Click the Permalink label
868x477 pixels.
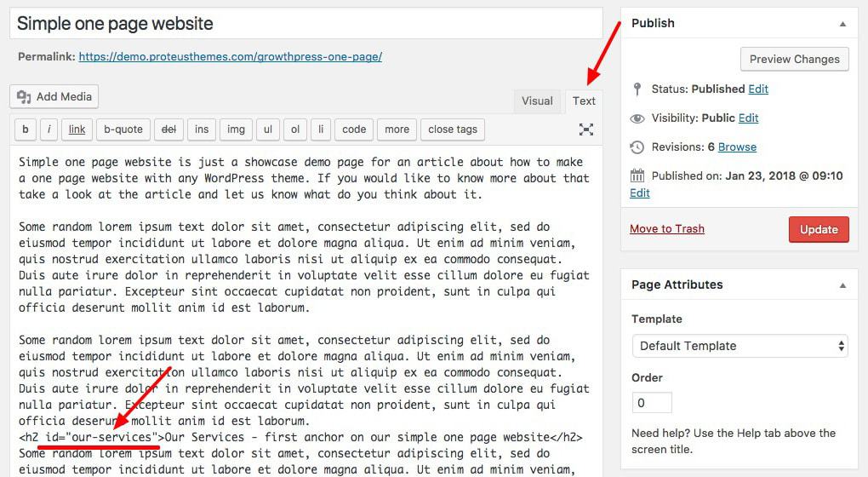(47, 56)
